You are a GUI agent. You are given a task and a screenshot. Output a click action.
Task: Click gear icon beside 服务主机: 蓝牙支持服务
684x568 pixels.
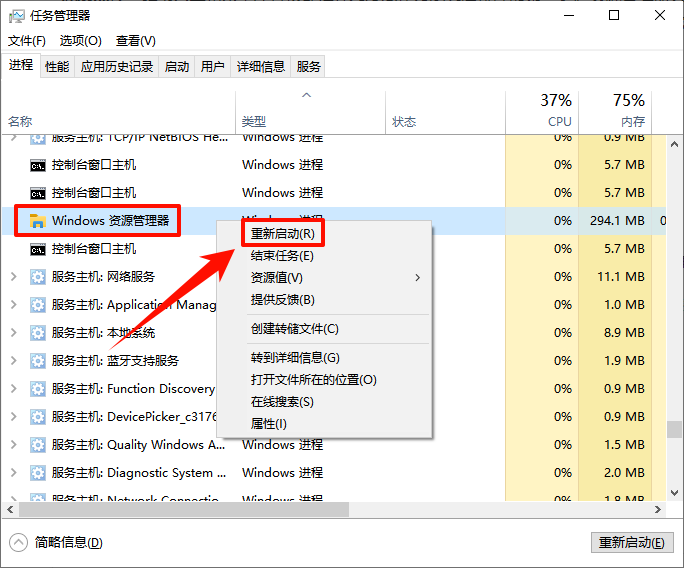point(38,361)
